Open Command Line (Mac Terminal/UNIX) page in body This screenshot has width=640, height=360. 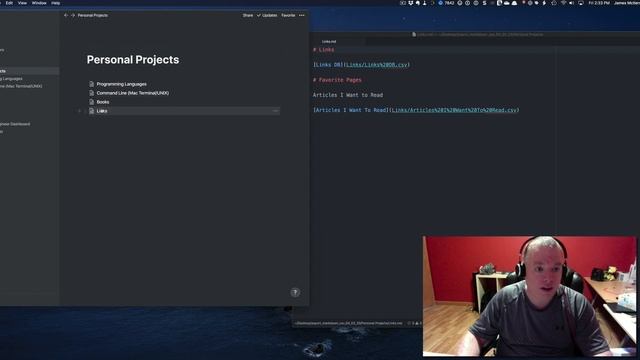pos(133,93)
